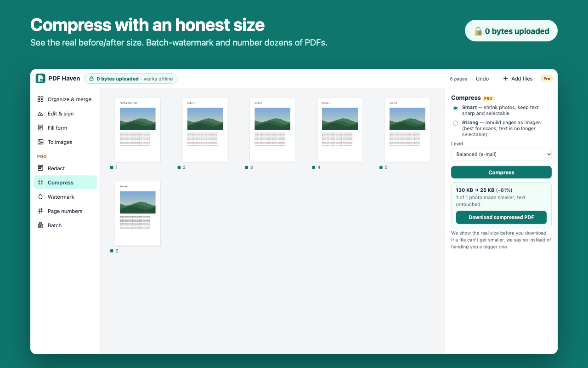Toggle the selection marker for page 2
This screenshot has width=588, height=368.
click(179, 167)
